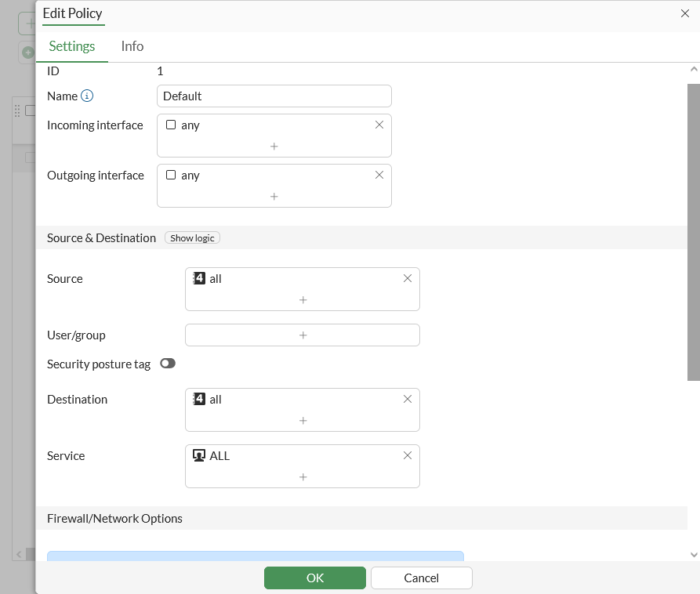Click the ALL service icon
This screenshot has width=700, height=594.
pyautogui.click(x=199, y=455)
